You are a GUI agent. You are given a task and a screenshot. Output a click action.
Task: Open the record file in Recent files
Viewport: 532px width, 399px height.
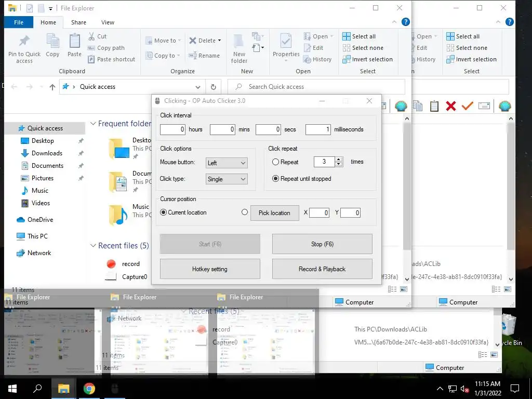130,264
